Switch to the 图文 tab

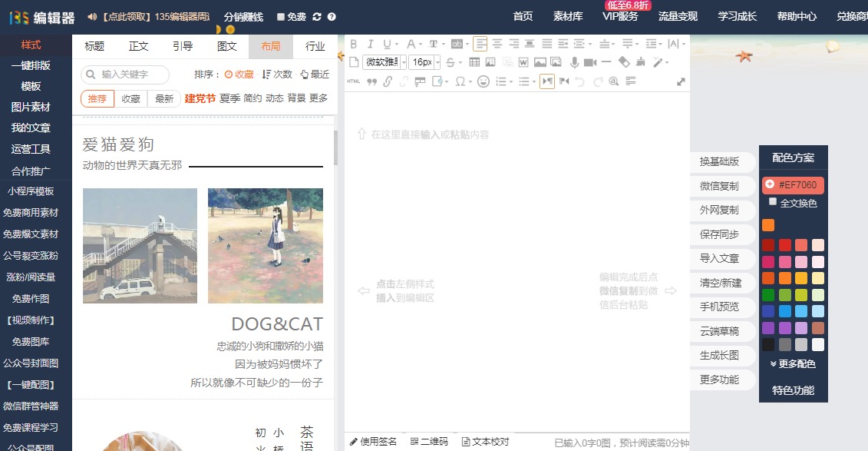click(227, 46)
